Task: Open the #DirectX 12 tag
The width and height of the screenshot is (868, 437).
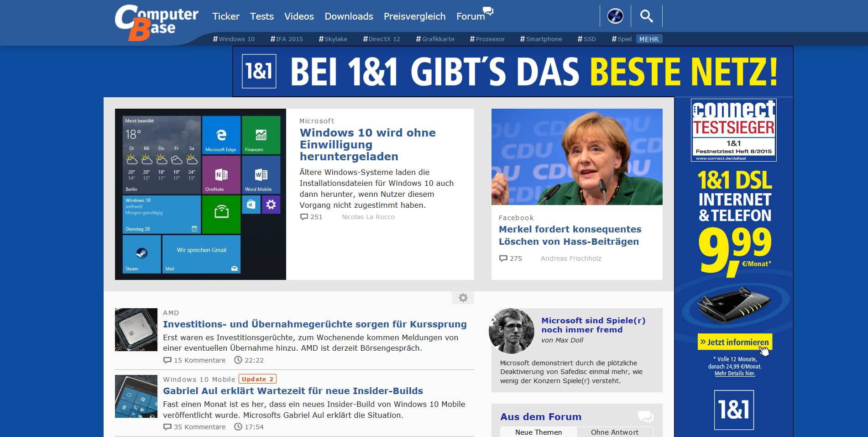Action: pos(382,39)
